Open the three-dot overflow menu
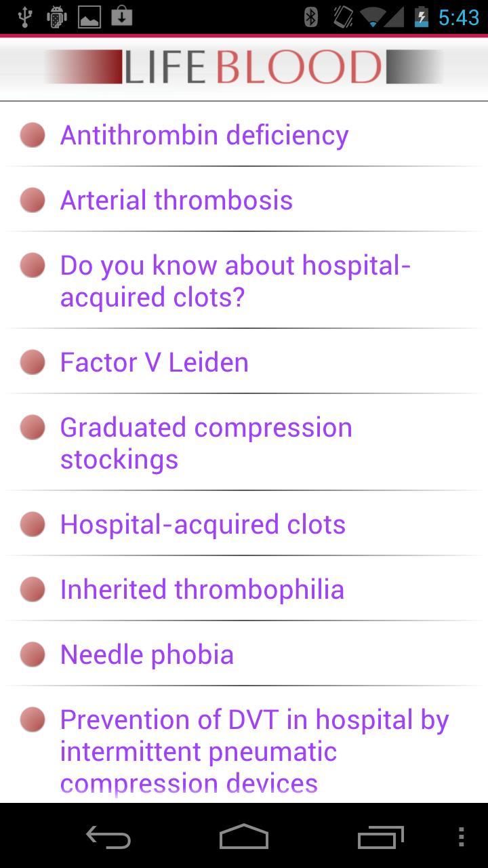Image resolution: width=488 pixels, height=868 pixels. [x=461, y=837]
